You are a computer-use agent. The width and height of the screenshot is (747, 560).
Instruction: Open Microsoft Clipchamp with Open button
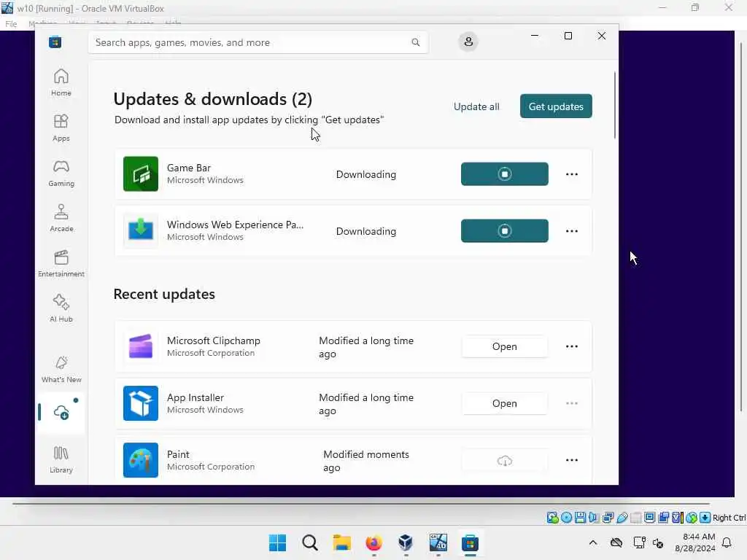pos(505,346)
